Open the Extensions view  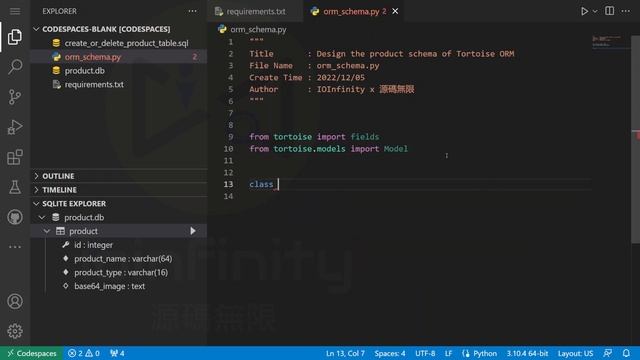pos(15,157)
